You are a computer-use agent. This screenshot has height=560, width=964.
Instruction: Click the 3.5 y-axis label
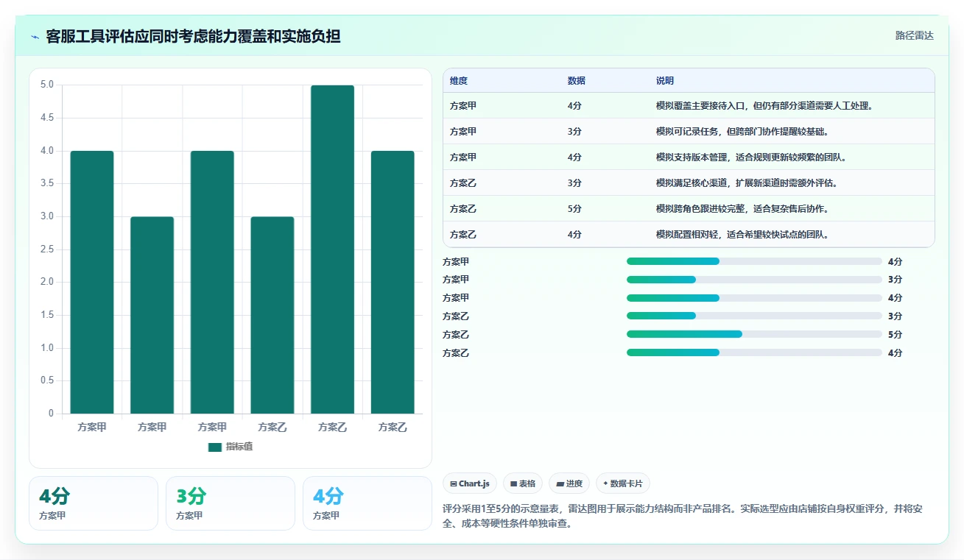[47, 183]
